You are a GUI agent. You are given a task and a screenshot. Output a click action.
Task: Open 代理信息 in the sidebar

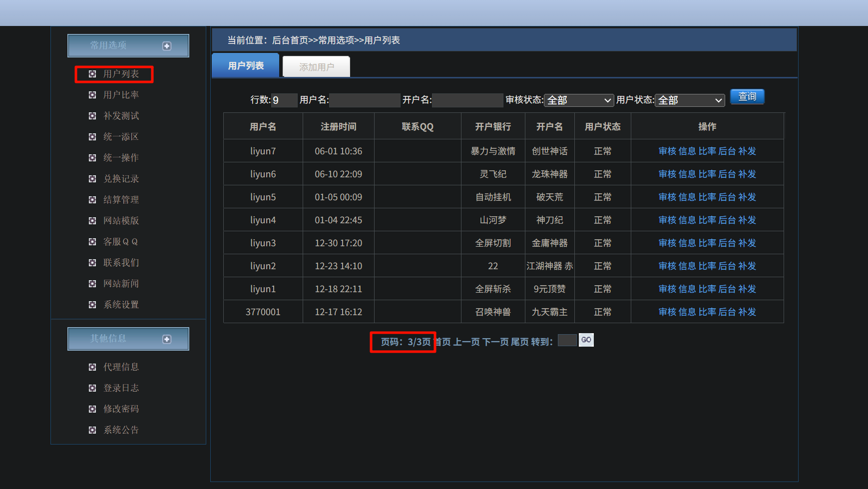[x=121, y=367]
